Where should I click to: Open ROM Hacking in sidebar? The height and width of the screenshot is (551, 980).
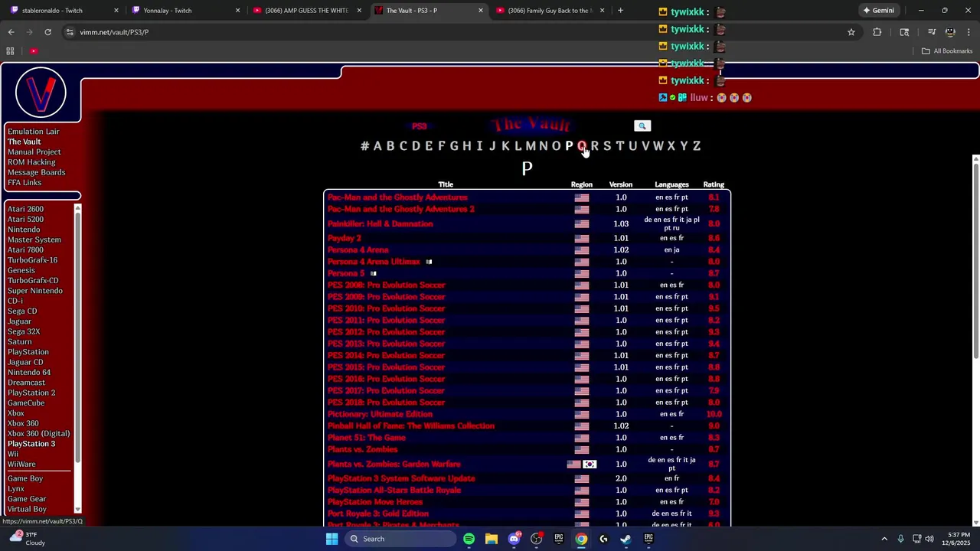[31, 162]
